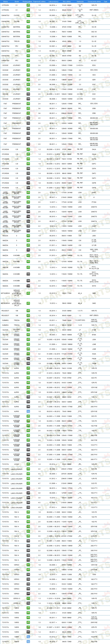Click the petrol icon in the Toyota Aygo row

coord(28,464)
